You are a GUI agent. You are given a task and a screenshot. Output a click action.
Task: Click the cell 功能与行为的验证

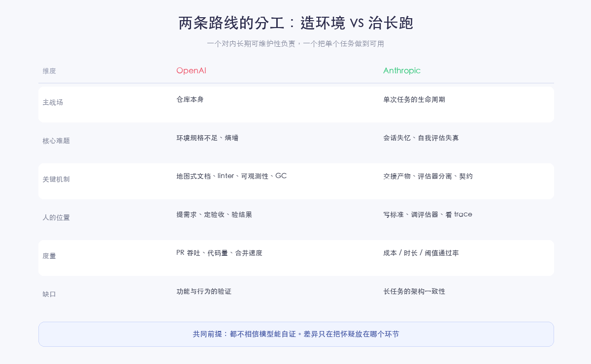tap(204, 291)
